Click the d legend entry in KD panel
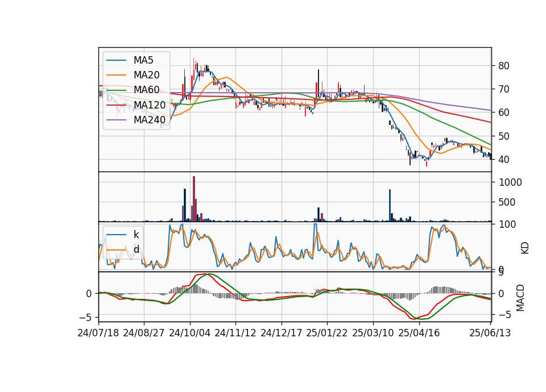The height and width of the screenshot is (392, 546). pyautogui.click(x=136, y=249)
